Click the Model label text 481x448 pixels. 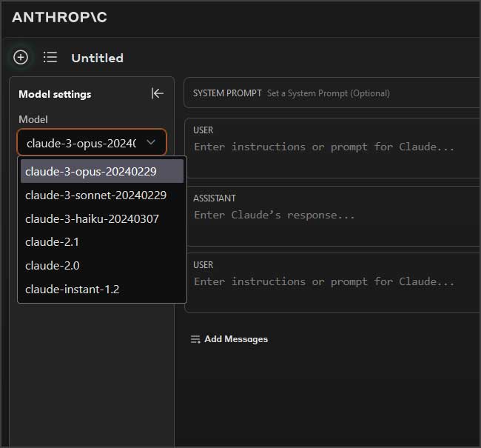point(33,119)
